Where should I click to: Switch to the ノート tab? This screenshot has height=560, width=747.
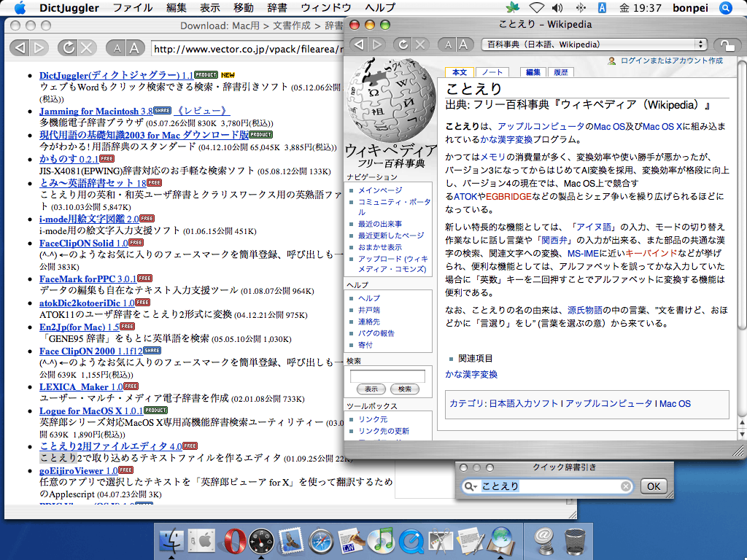tap(492, 72)
